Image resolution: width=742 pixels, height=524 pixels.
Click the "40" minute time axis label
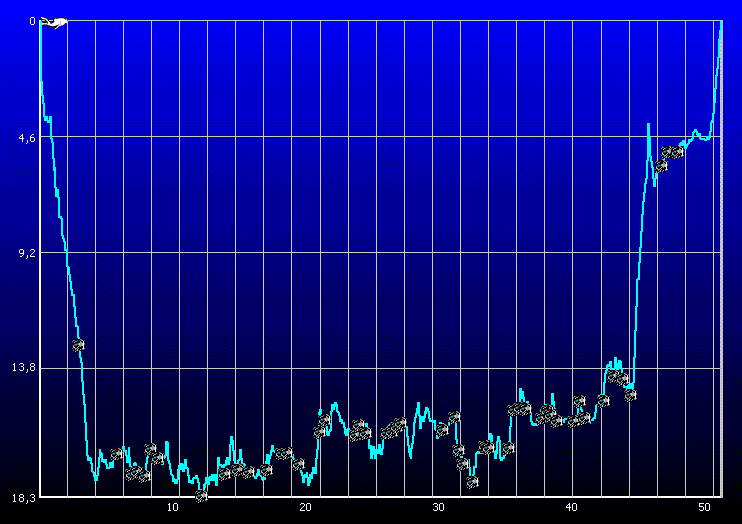click(x=572, y=507)
